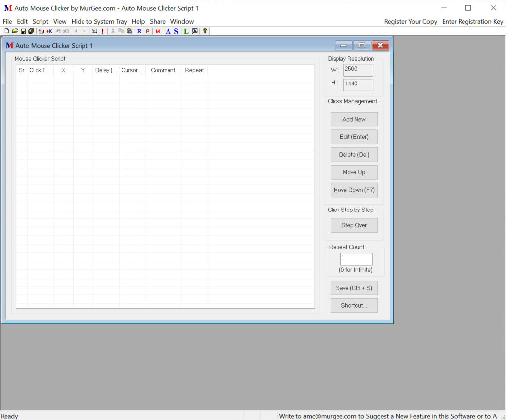The width and height of the screenshot is (506, 420).
Task: Click the Add New button
Action: pos(354,120)
